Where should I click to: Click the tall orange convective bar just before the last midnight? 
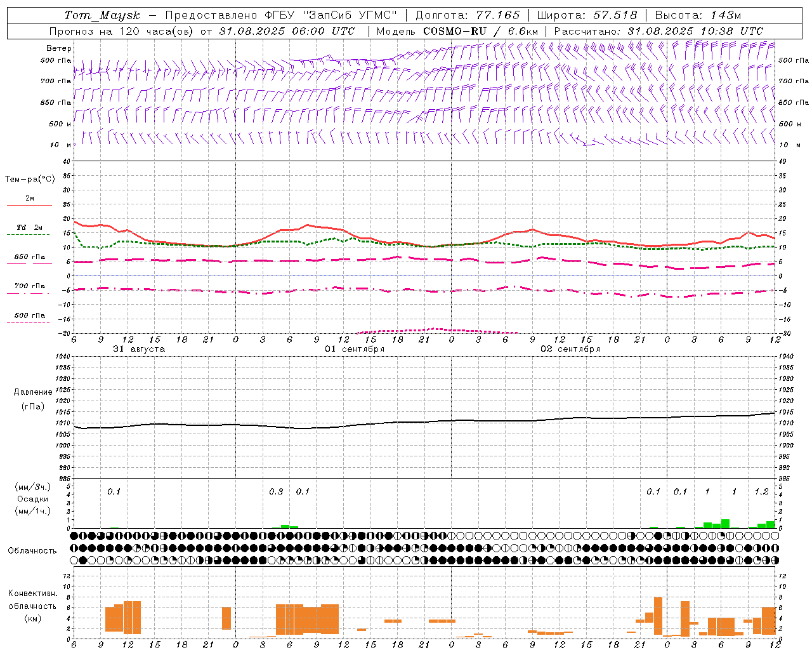(x=658, y=616)
